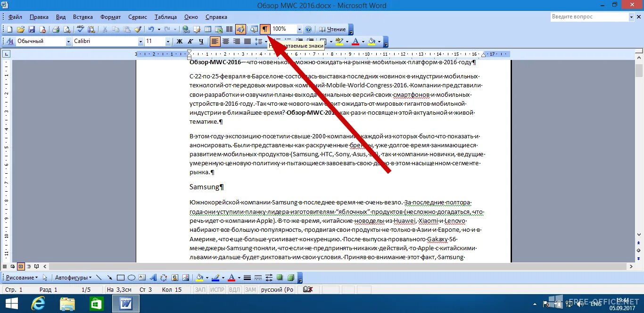Insert WordArt from the Drawing toolbar
Screen dimensions: 644x313
pyautogui.click(x=153, y=278)
